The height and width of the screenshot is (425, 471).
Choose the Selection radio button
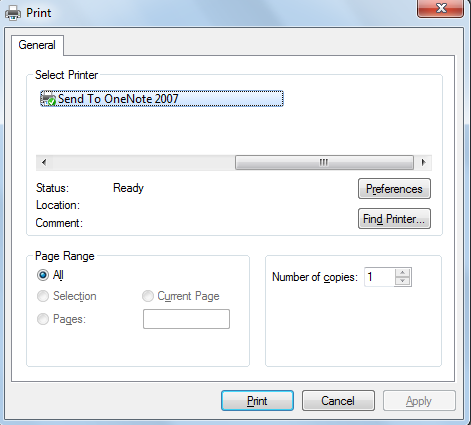[43, 296]
